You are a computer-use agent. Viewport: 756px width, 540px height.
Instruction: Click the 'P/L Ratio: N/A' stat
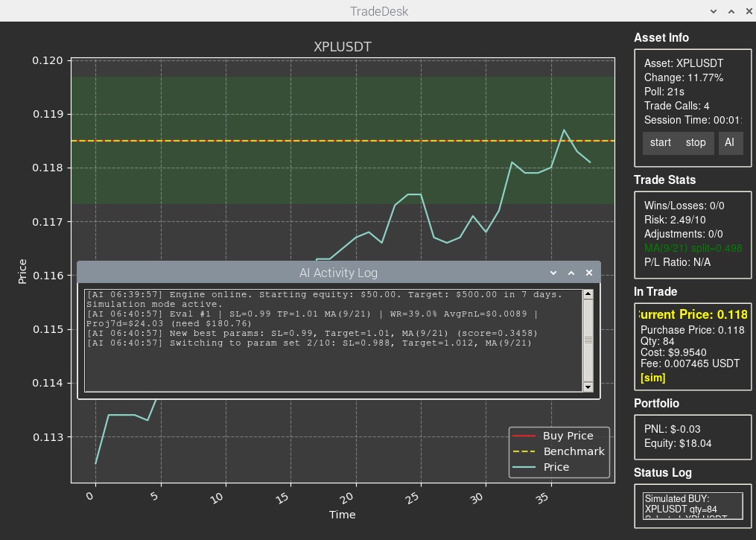[677, 262]
